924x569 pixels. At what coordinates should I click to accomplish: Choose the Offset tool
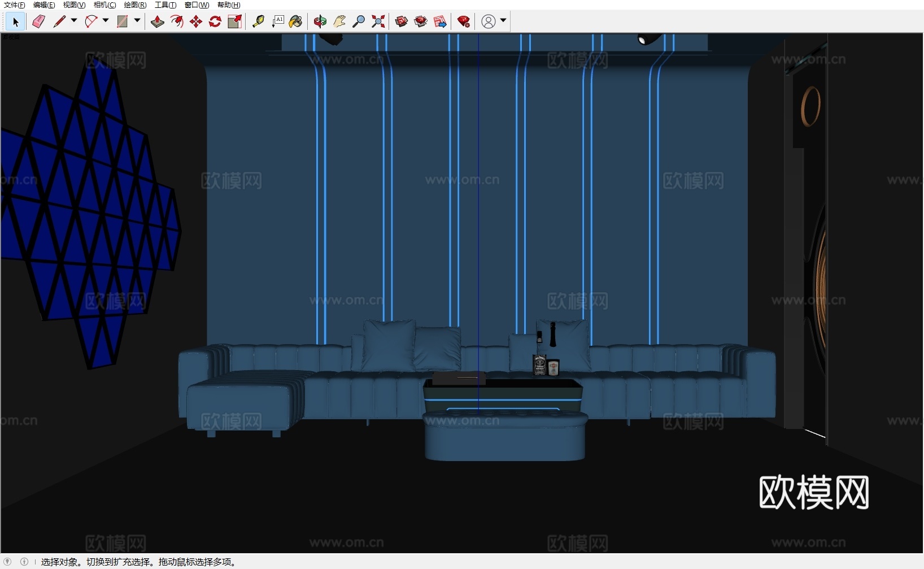(177, 21)
